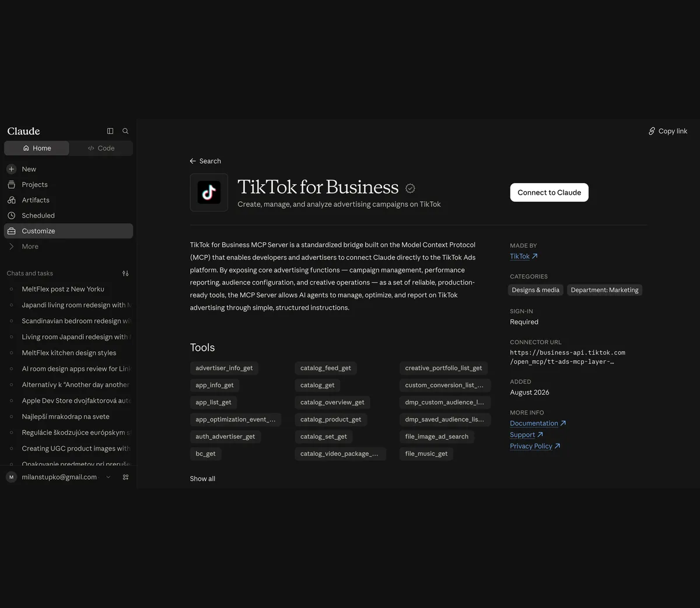Click the Claude logo text
700x608 pixels.
(24, 131)
